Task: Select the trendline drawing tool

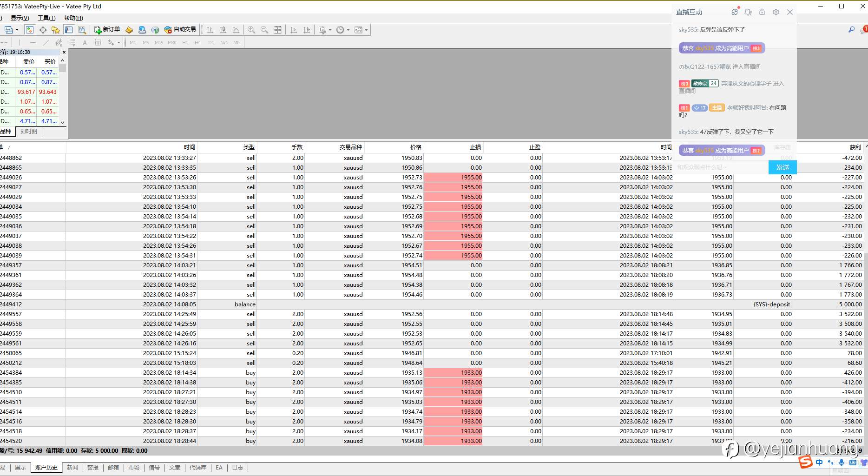Action: (x=46, y=42)
